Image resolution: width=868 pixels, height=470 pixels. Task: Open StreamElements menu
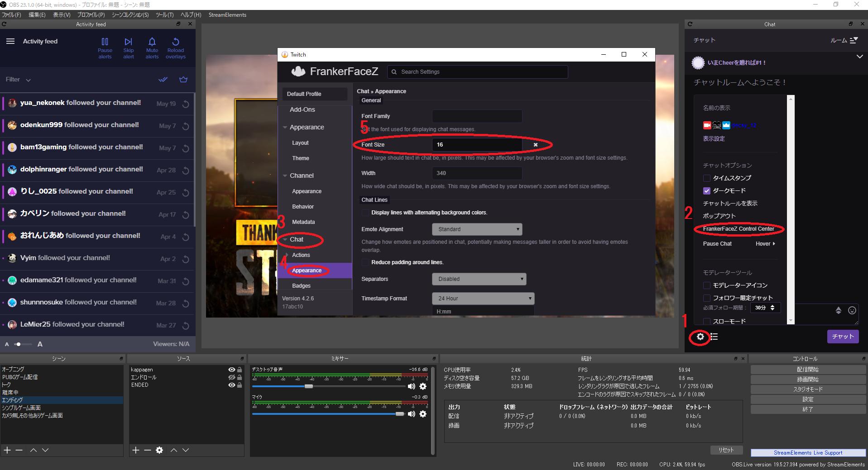[227, 15]
